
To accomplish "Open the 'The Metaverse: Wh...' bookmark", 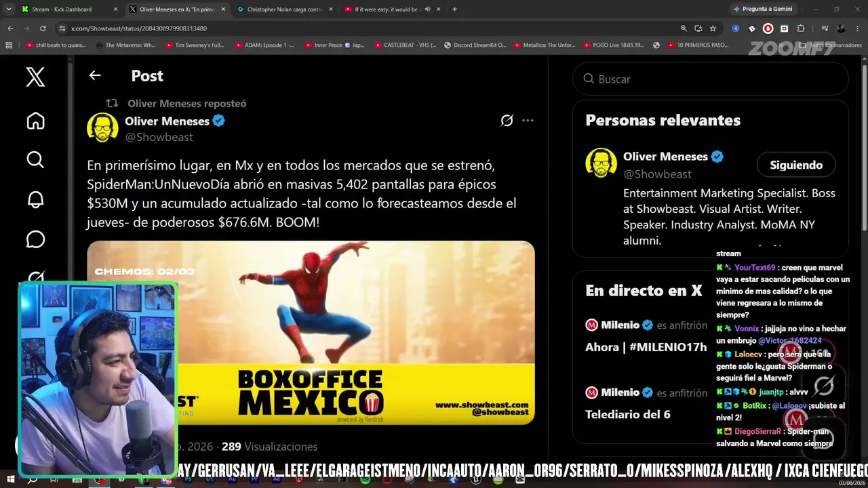I will click(125, 45).
